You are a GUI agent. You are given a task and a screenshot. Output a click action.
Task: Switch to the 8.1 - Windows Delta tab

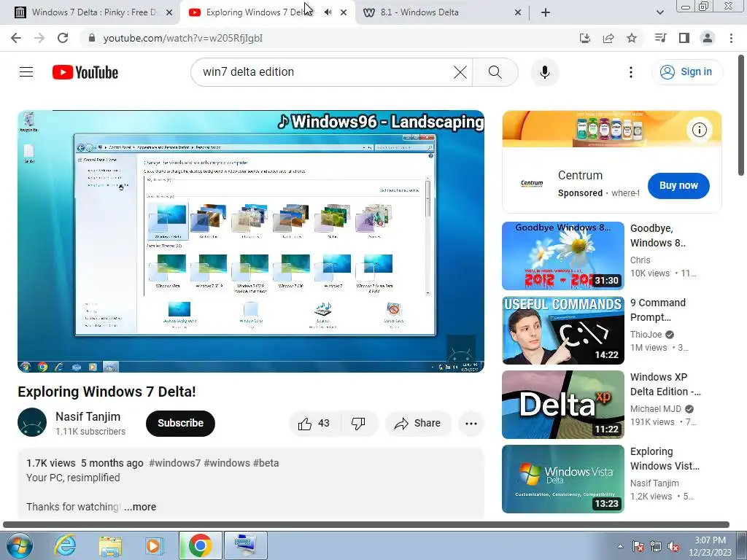441,12
